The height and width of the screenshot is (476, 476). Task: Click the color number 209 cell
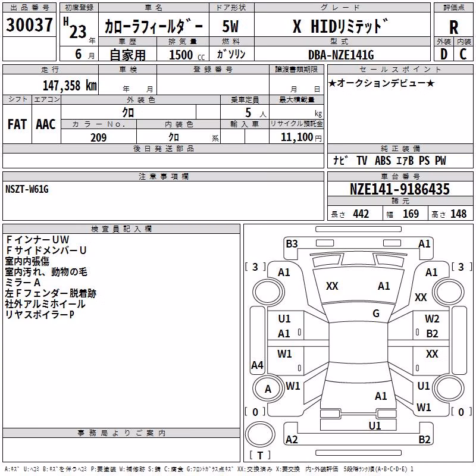pyautogui.click(x=99, y=137)
